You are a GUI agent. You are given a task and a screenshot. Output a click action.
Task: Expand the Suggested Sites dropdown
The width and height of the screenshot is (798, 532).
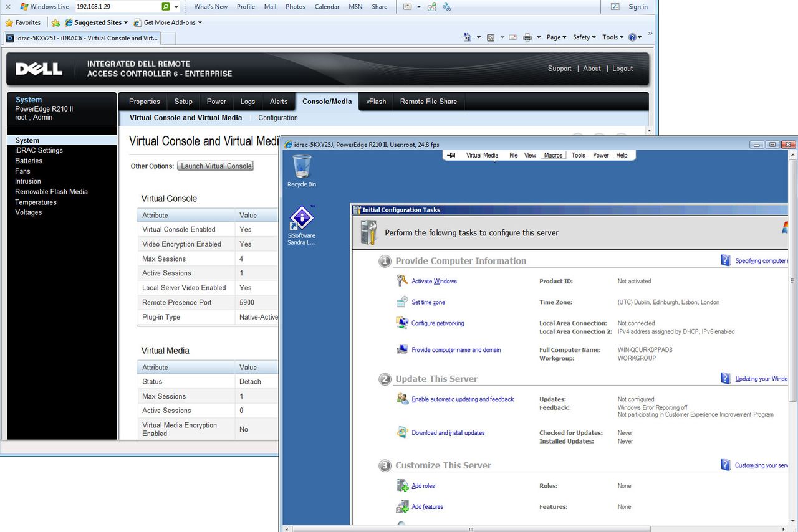(x=125, y=22)
